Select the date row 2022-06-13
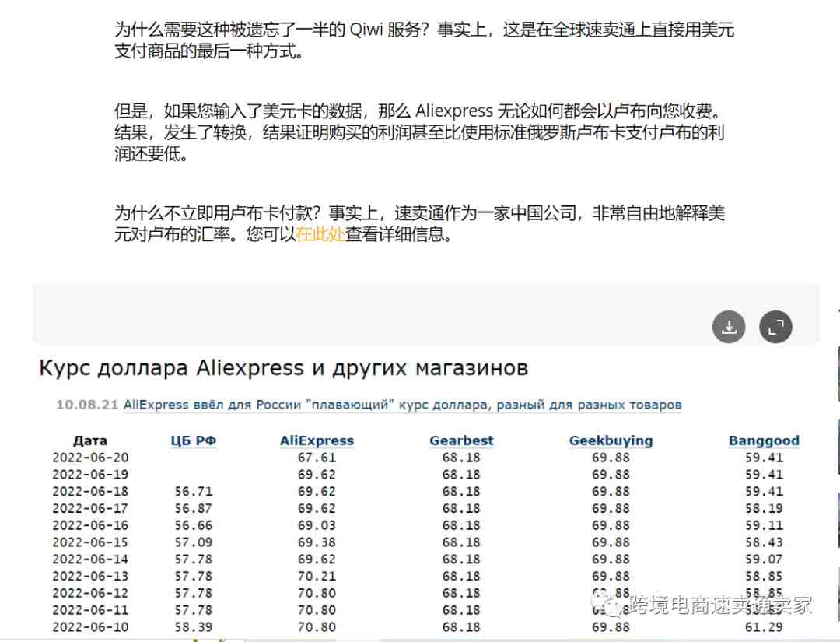 (x=90, y=576)
